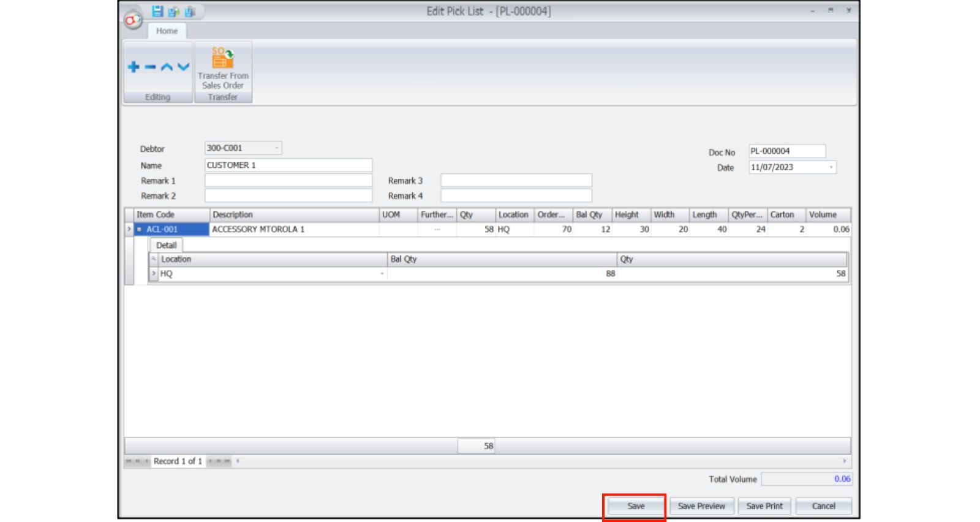
Task: Click the floppy disk save icon
Action: pyautogui.click(x=157, y=12)
